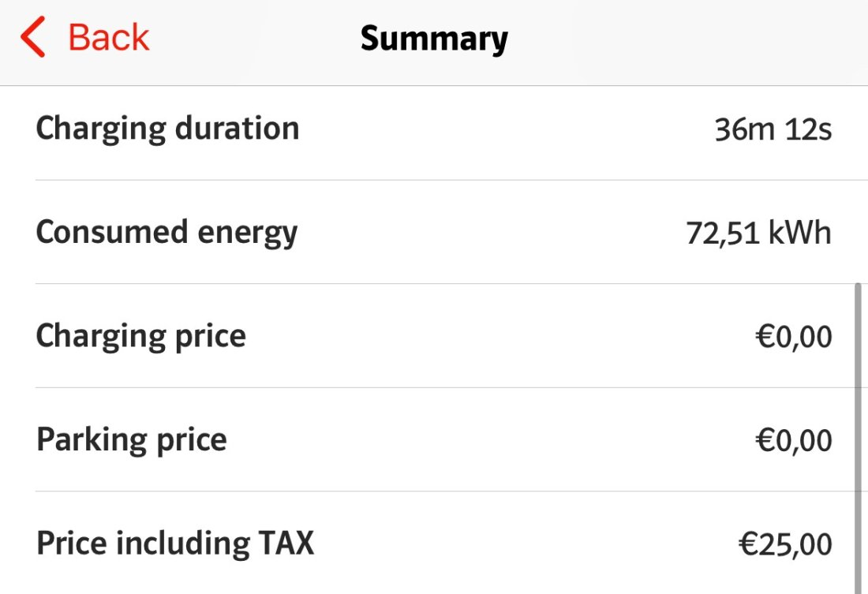Select the Charging price label
The height and width of the screenshot is (594, 868).
pos(140,337)
